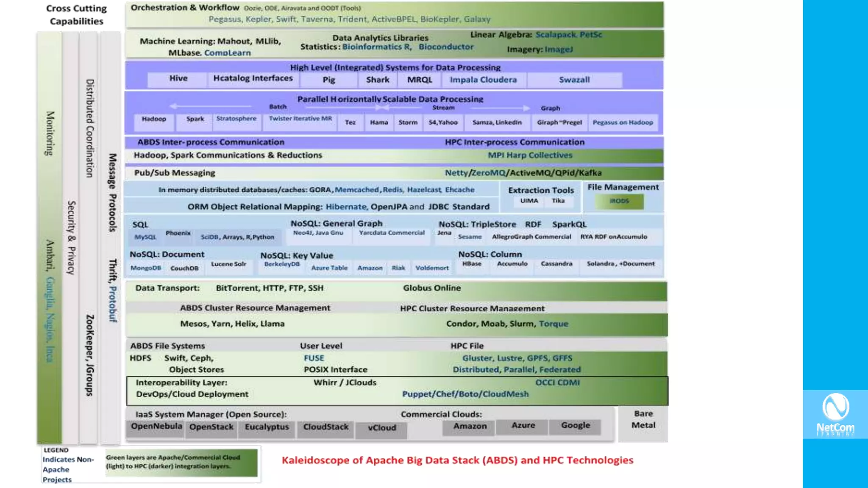Viewport: 868px width, 488px height.
Task: Click the Swazall box
Action: coord(574,80)
